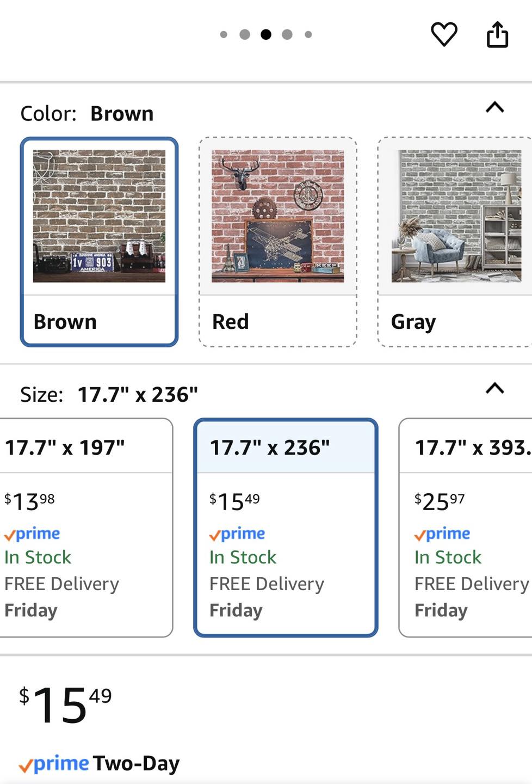
Task: Open the red brick wallpaper thumbnail
Action: 277,216
